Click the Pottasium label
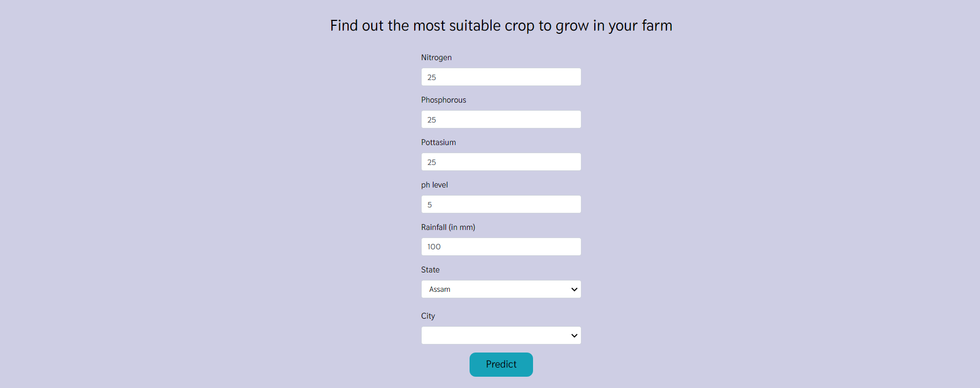980x388 pixels. tap(438, 142)
